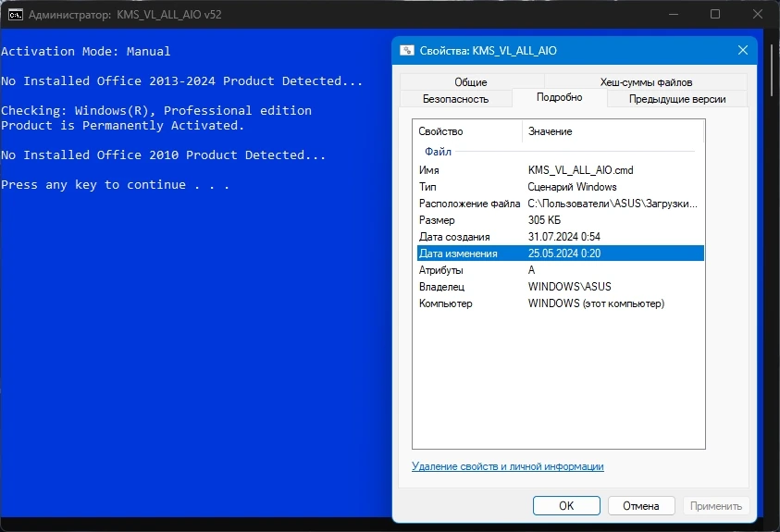Select the Компьютер property row
The height and width of the screenshot is (532, 780).
(x=560, y=303)
